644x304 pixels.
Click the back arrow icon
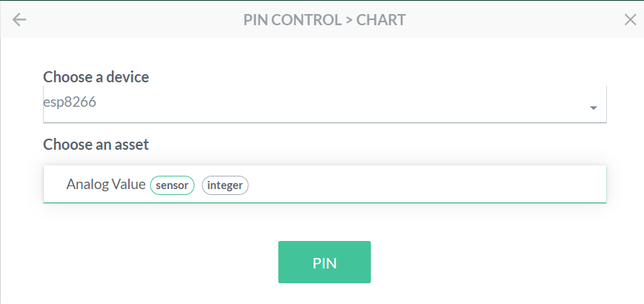(x=19, y=20)
